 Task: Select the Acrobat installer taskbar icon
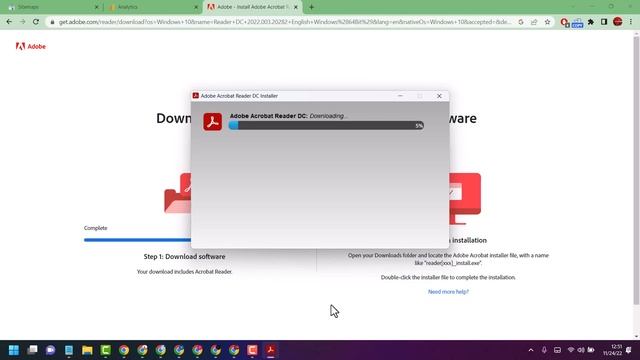(271, 350)
